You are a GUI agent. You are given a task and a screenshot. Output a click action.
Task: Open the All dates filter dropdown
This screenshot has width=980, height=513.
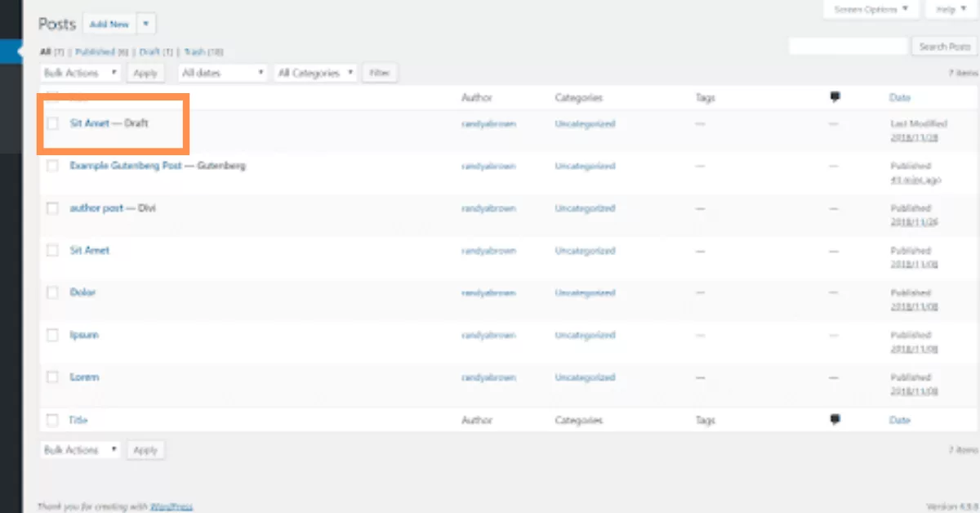coord(222,73)
